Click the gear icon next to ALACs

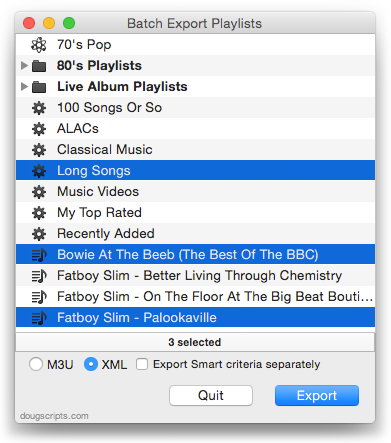click(x=39, y=129)
